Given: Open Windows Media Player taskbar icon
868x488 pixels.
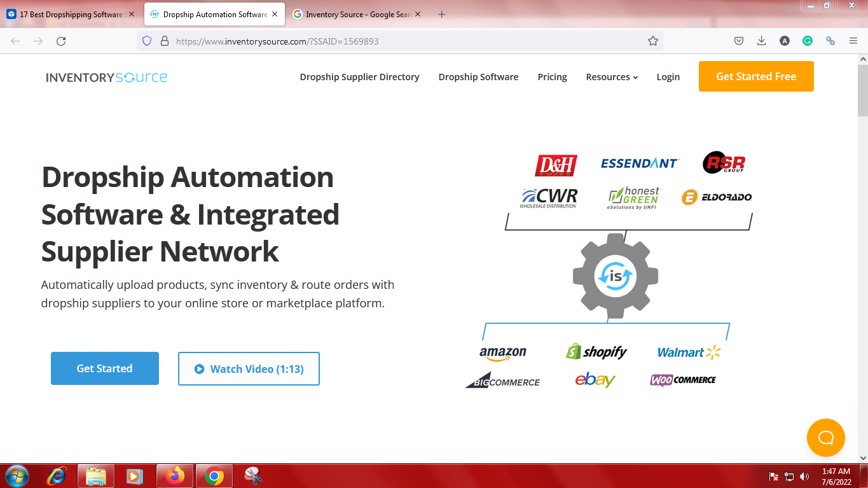Looking at the screenshot, I should pyautogui.click(x=134, y=476).
